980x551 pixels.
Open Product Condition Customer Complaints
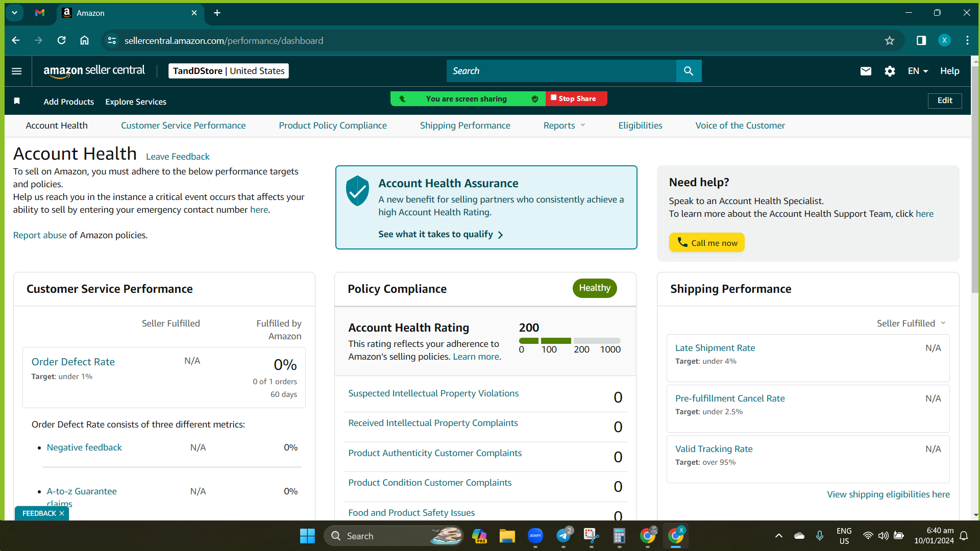[x=430, y=483]
